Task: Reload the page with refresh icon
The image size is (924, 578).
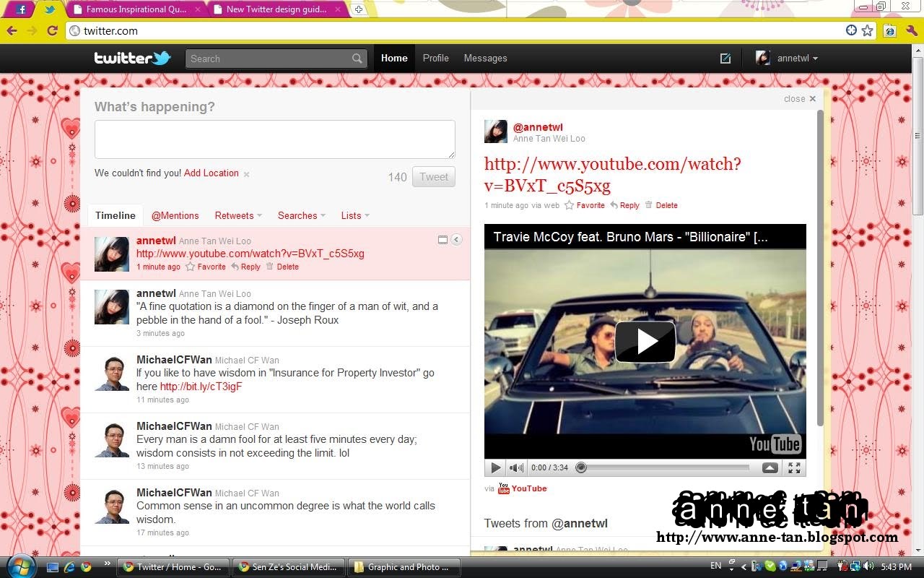Action: tap(52, 30)
